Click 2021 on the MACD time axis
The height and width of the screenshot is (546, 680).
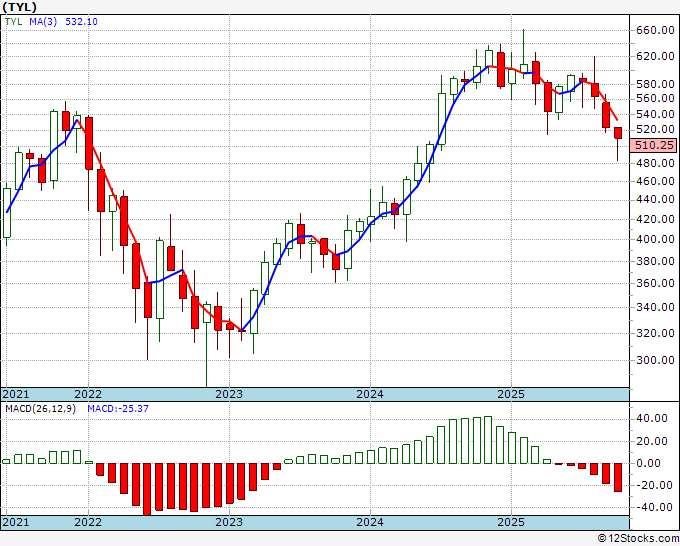point(16,522)
